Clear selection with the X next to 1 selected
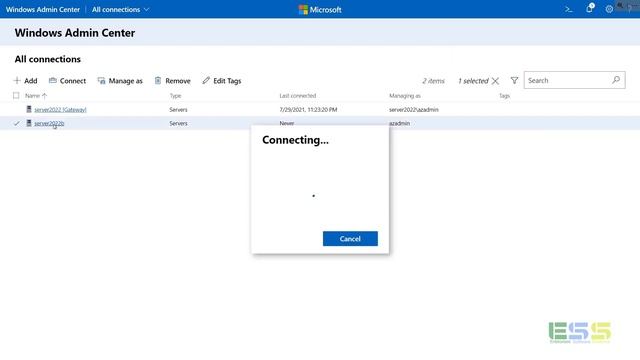 point(495,81)
